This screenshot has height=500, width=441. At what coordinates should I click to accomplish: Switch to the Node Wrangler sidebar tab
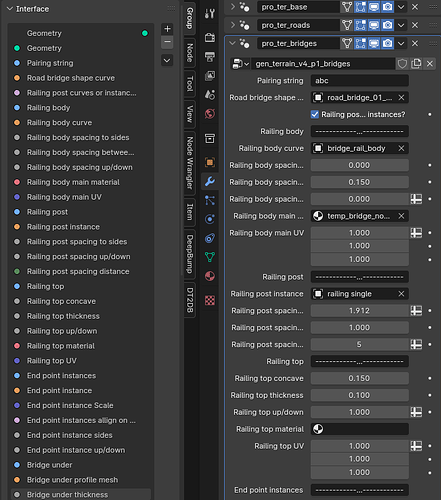[190, 163]
